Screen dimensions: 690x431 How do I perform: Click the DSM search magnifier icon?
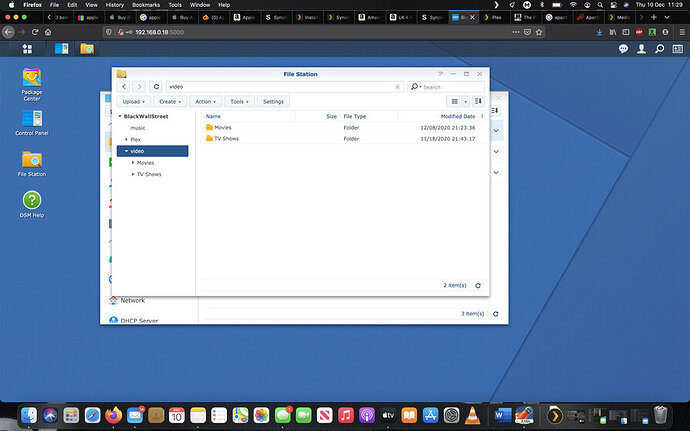(659, 49)
